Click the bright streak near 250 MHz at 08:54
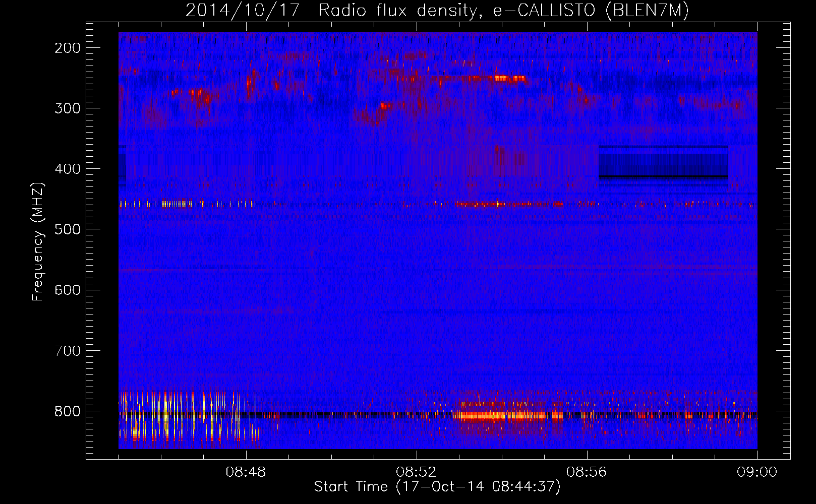816x504 pixels. point(509,78)
